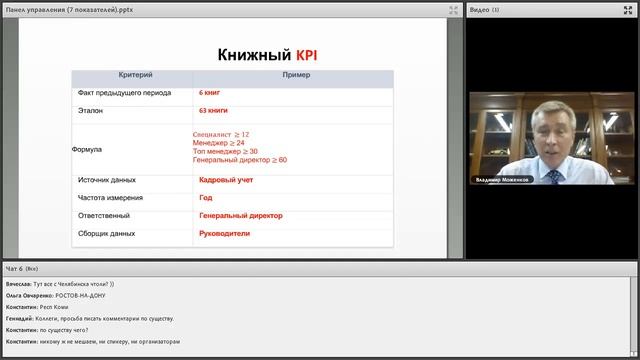Click the 'Год' value
Viewport: 640px width, 360px height.
point(206,198)
